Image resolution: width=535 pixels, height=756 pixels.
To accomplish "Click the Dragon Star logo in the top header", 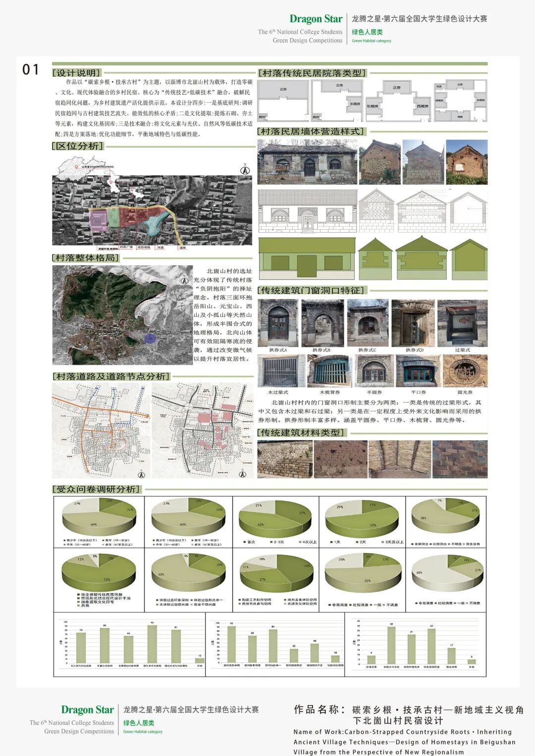I will (316, 19).
